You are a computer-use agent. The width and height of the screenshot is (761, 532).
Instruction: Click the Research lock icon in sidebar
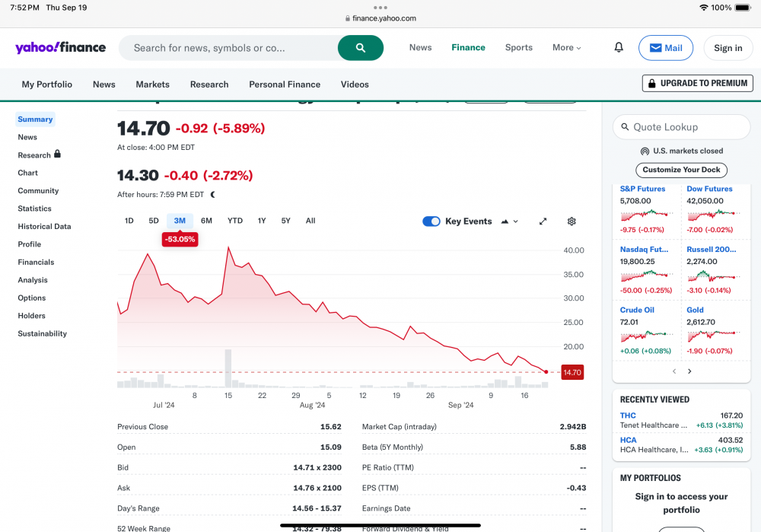[x=57, y=155]
